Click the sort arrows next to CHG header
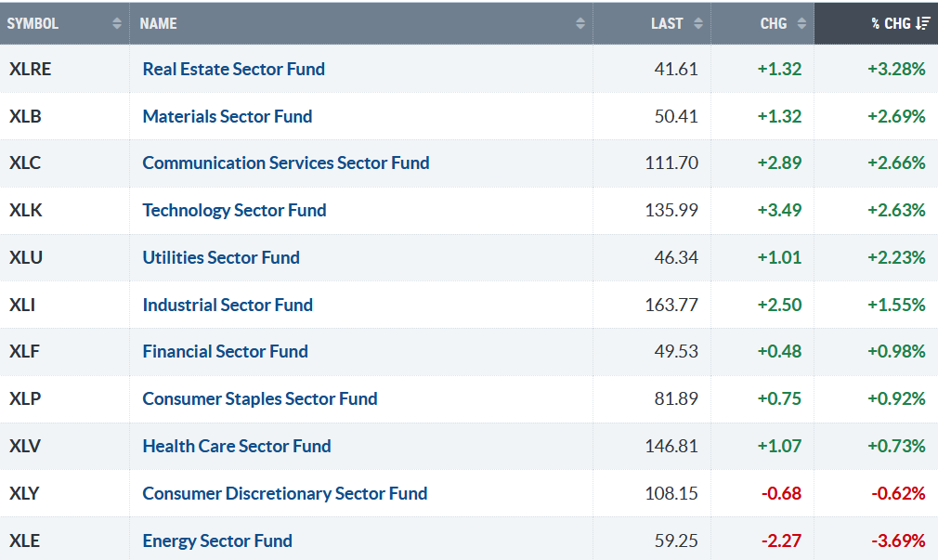Screen dimensions: 938x560 801,24
